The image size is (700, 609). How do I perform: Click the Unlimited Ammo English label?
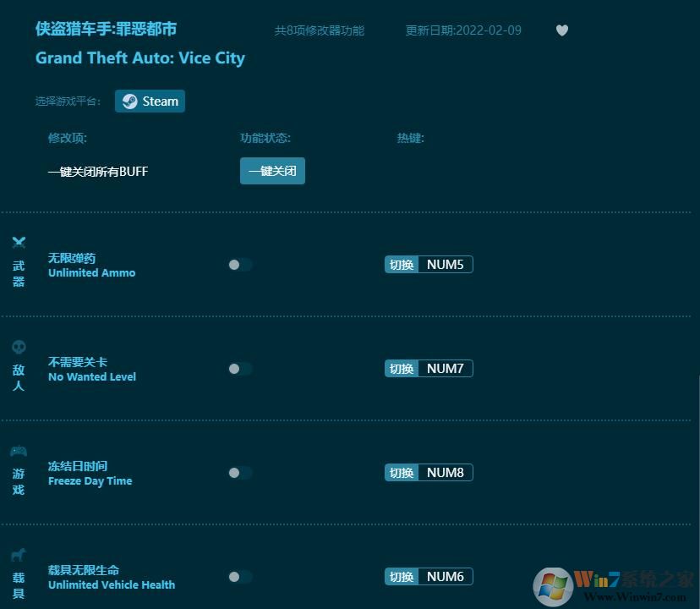(92, 273)
